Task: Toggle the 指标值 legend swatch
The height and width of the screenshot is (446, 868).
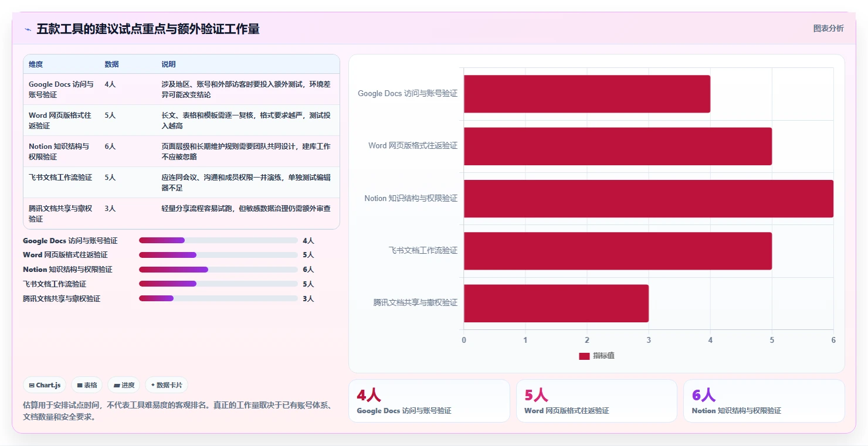Action: coord(584,356)
